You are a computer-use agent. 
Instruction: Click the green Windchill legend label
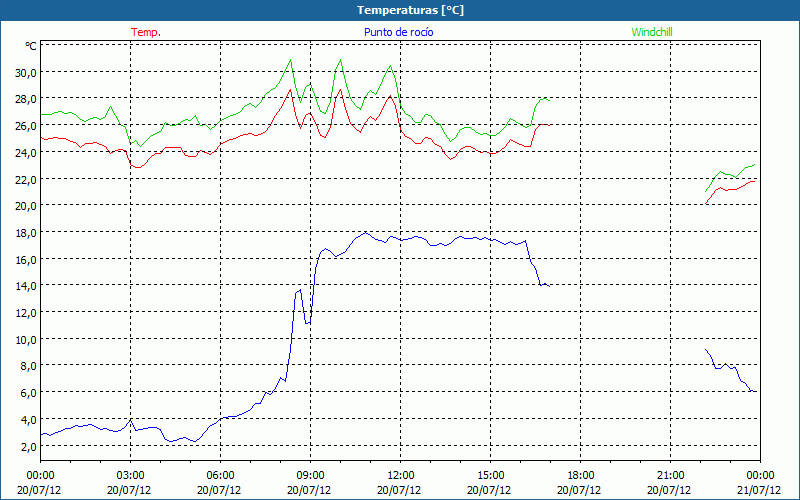(652, 32)
